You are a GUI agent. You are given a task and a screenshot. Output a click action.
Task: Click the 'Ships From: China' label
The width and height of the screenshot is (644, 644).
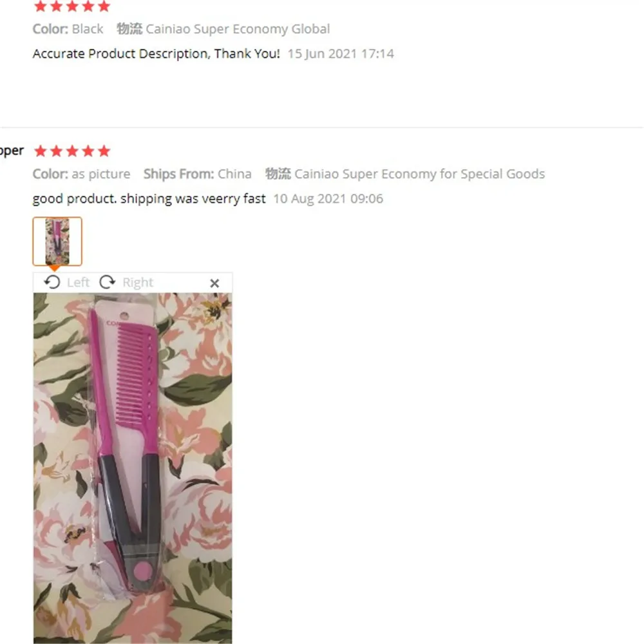[198, 174]
